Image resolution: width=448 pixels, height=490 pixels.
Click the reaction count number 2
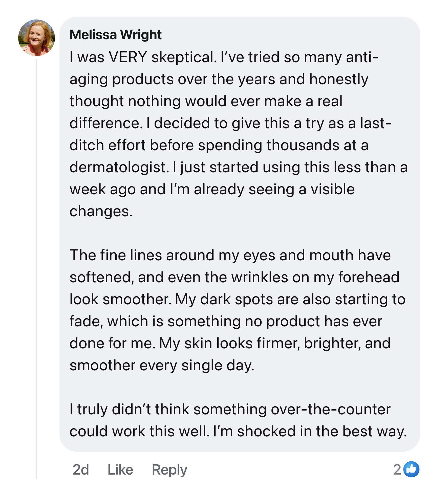tap(397, 470)
